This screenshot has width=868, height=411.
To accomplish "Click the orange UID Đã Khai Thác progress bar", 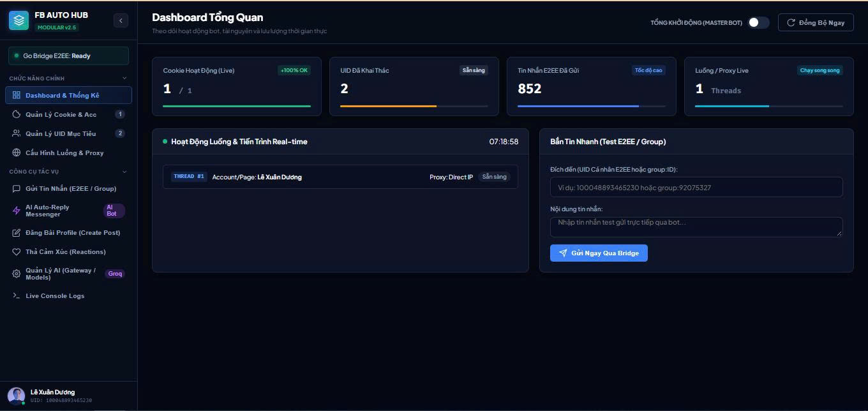I will coord(388,106).
